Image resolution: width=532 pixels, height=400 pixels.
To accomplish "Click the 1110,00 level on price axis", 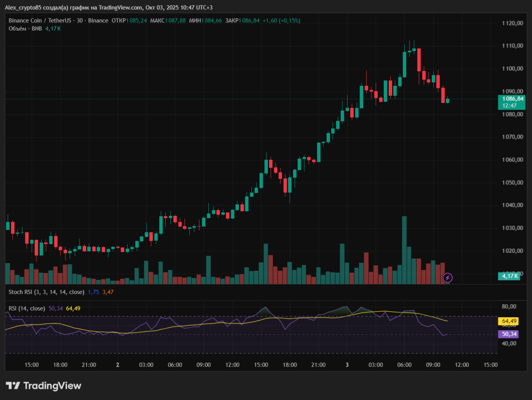I will pyautogui.click(x=512, y=46).
